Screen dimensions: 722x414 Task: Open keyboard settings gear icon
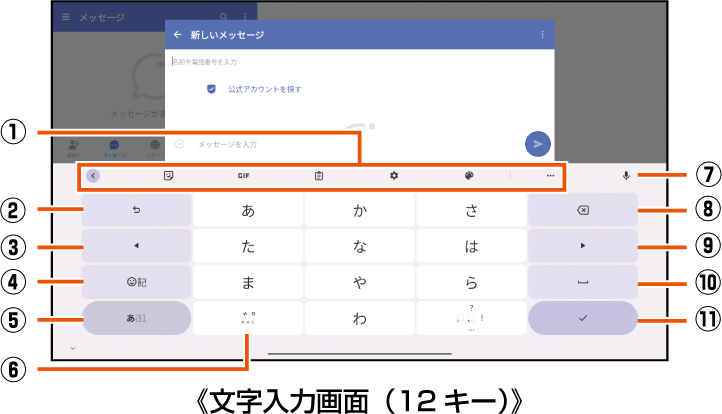tap(394, 175)
